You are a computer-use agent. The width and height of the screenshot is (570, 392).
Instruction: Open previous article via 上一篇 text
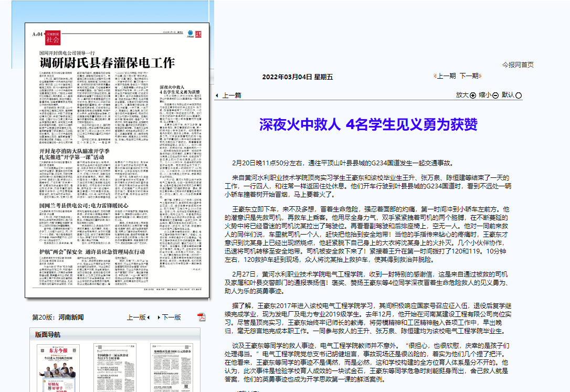point(232,96)
